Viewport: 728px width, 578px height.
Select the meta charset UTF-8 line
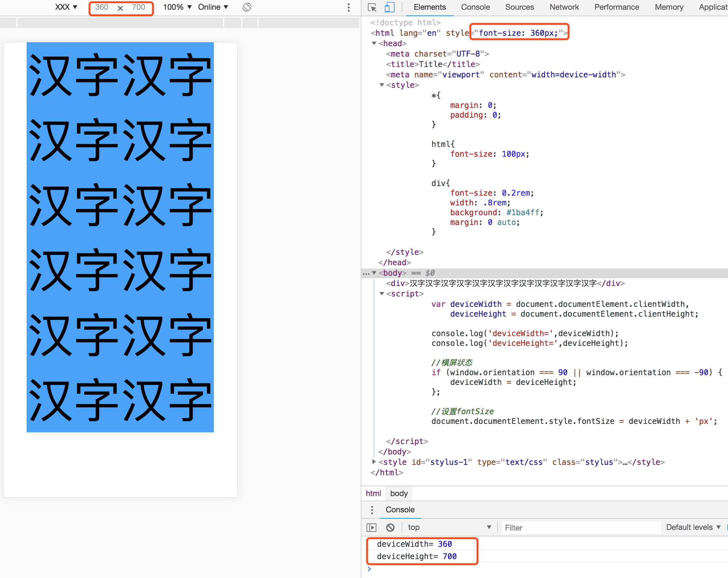click(437, 54)
